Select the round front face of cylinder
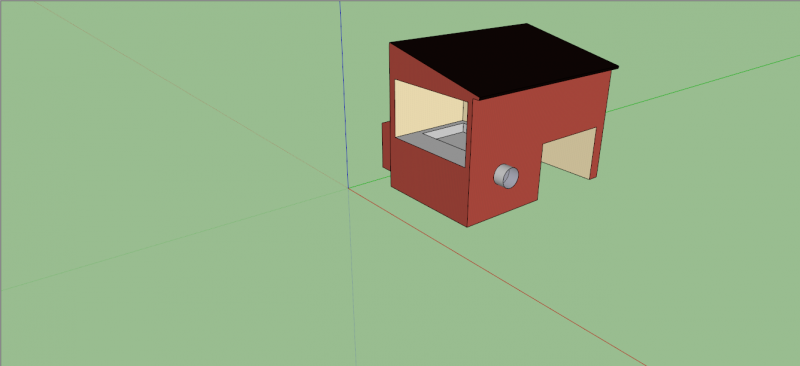This screenshot has height=366, width=800. click(511, 178)
